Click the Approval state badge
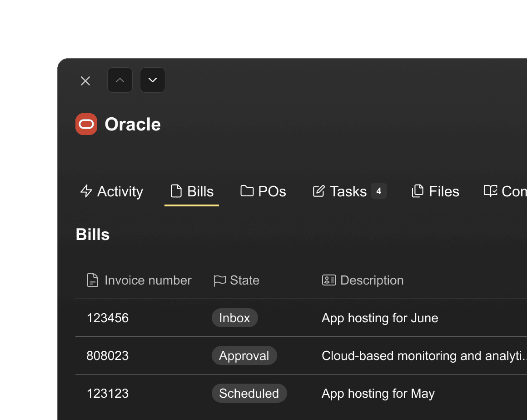Image resolution: width=527 pixels, height=420 pixels. tap(244, 355)
